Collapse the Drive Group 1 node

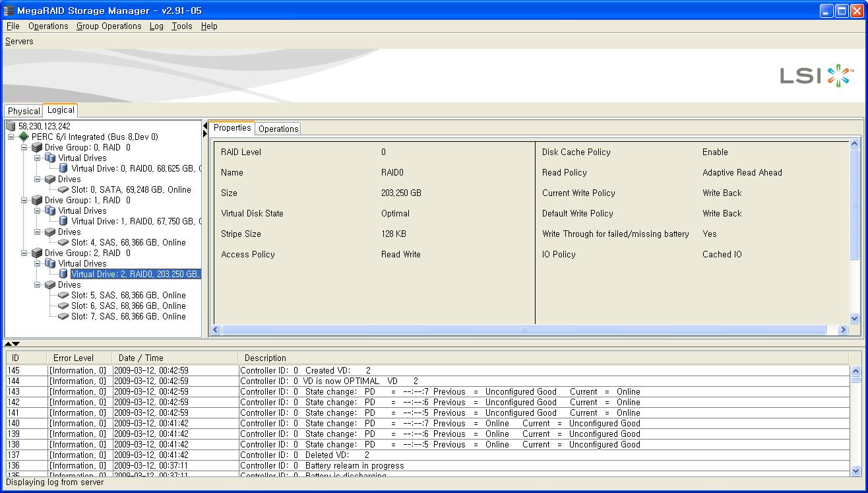24,200
